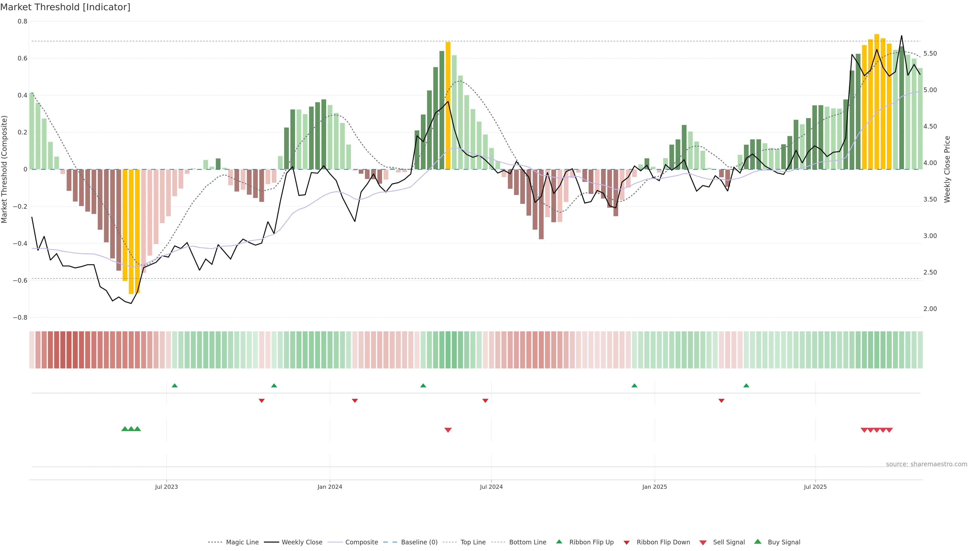Click the Buy Signal legend icon
Image resolution: width=980 pixels, height=551 pixels.
tap(758, 542)
